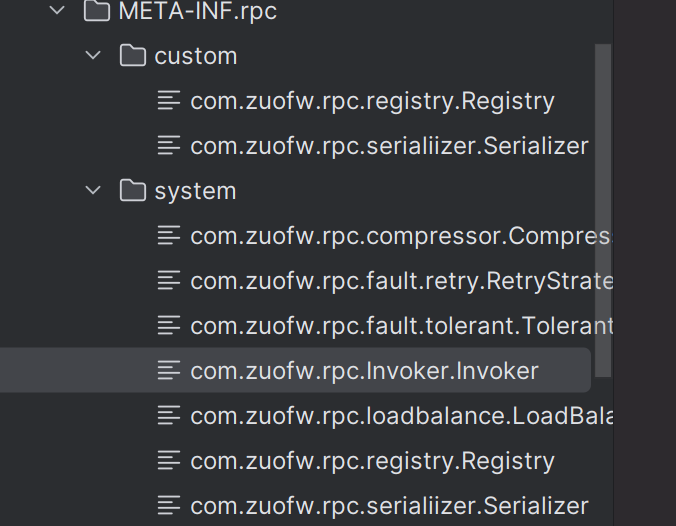Click the system folder icon
The width and height of the screenshot is (676, 526).
pos(132,190)
